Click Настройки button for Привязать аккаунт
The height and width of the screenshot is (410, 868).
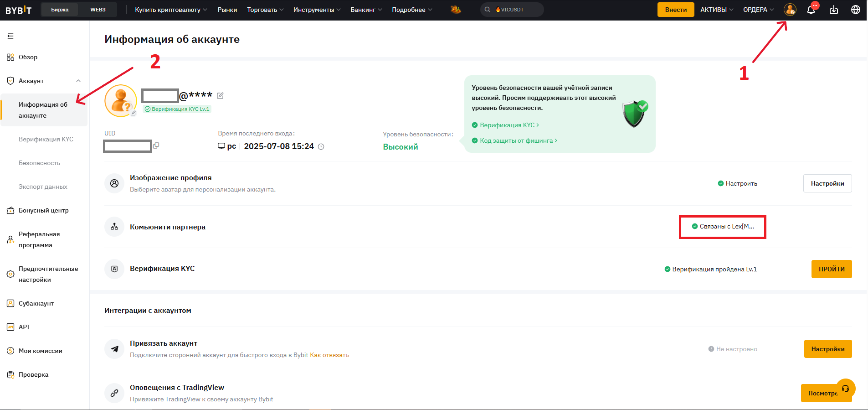coord(828,349)
